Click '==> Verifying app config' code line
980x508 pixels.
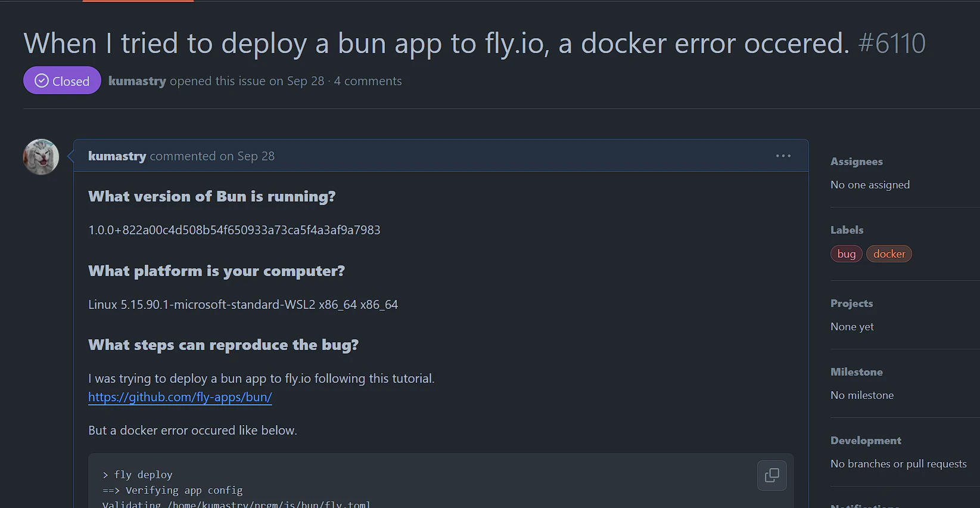pyautogui.click(x=173, y=490)
